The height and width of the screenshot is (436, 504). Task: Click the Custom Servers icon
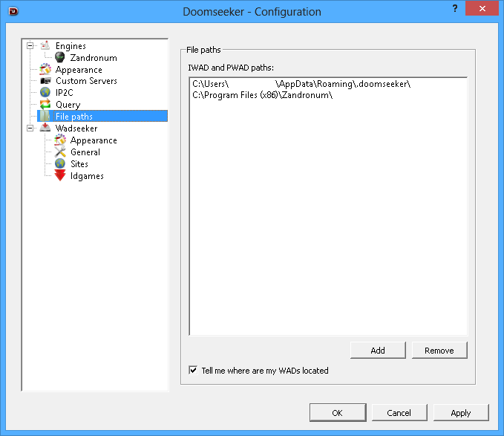coord(45,81)
